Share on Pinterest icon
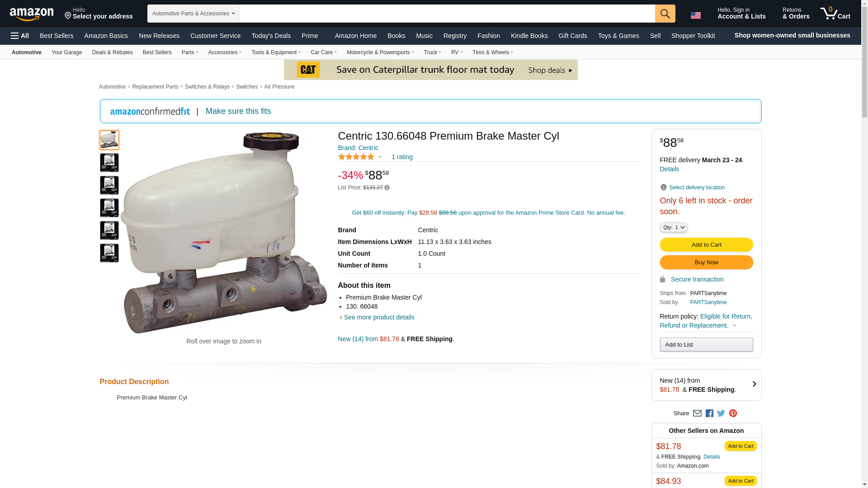This screenshot has width=868, height=488. pos(733,413)
